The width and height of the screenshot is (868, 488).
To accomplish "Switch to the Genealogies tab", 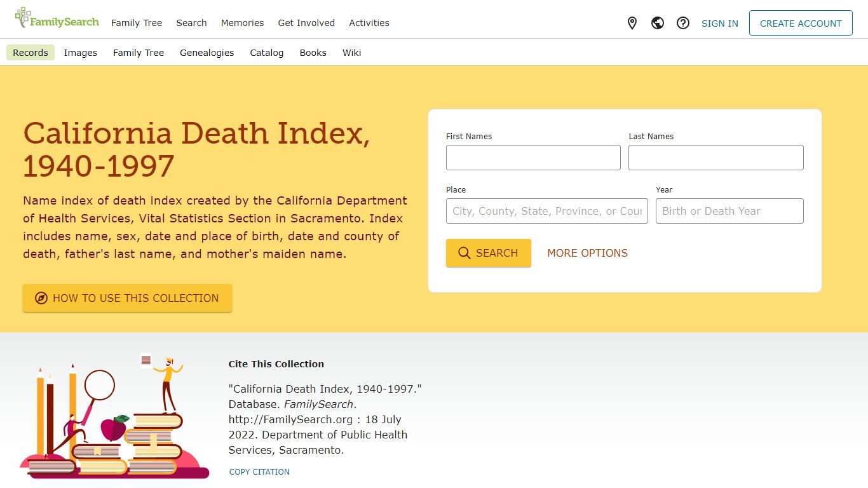I will click(x=207, y=53).
